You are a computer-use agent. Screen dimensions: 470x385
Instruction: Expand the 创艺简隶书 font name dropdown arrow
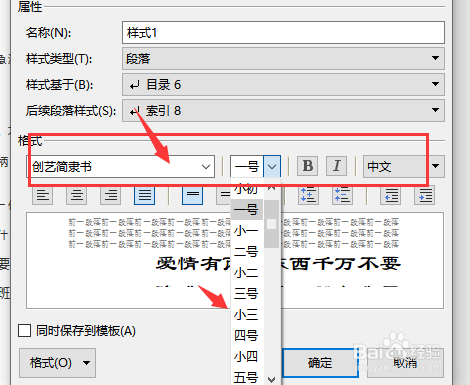(x=206, y=166)
